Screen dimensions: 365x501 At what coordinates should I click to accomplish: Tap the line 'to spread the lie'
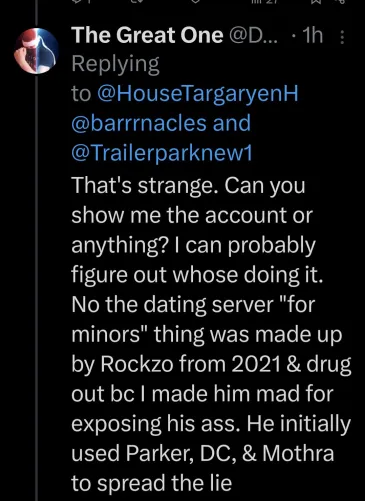[x=151, y=482]
